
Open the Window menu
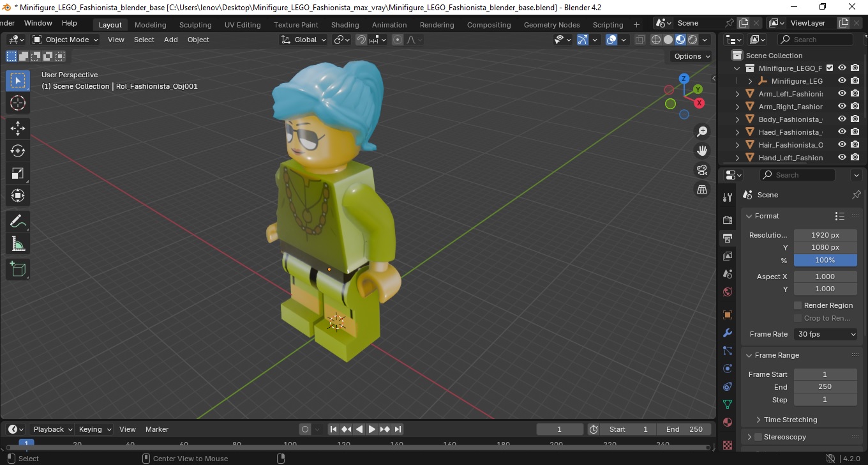click(38, 23)
